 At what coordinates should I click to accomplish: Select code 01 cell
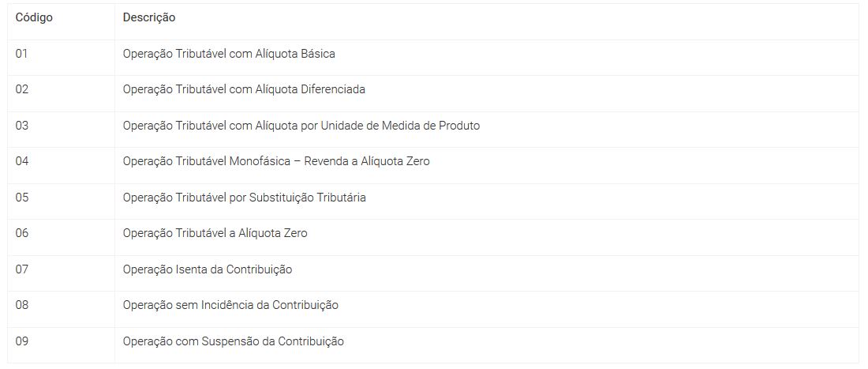click(61, 58)
